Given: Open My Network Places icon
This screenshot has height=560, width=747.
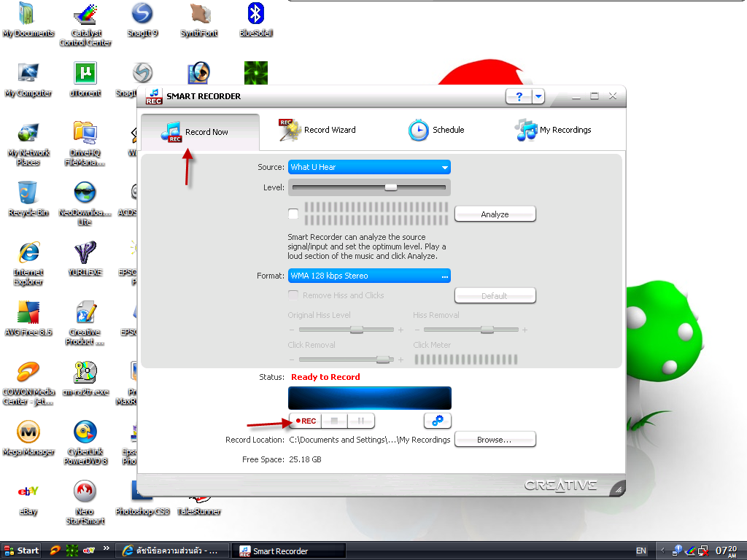Looking at the screenshot, I should pos(28,144).
